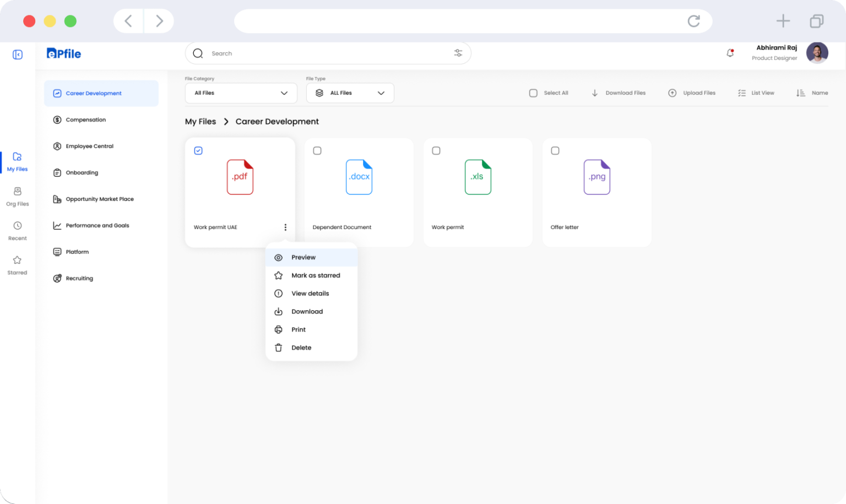846x504 pixels.
Task: Open search filter options icon
Action: point(458,53)
